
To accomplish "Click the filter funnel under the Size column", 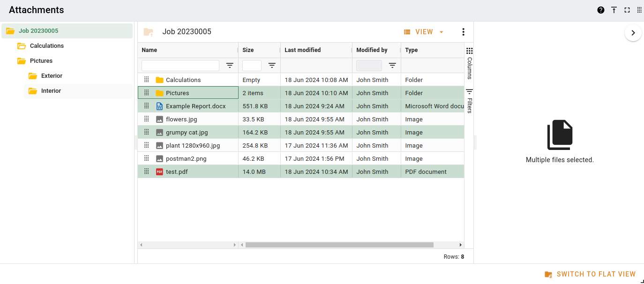I will (x=272, y=65).
